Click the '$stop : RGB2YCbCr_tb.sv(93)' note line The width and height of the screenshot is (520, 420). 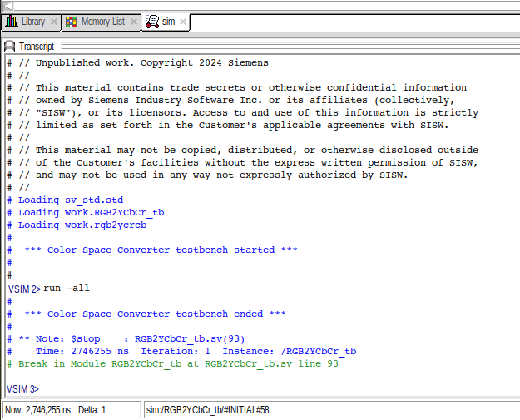126,338
